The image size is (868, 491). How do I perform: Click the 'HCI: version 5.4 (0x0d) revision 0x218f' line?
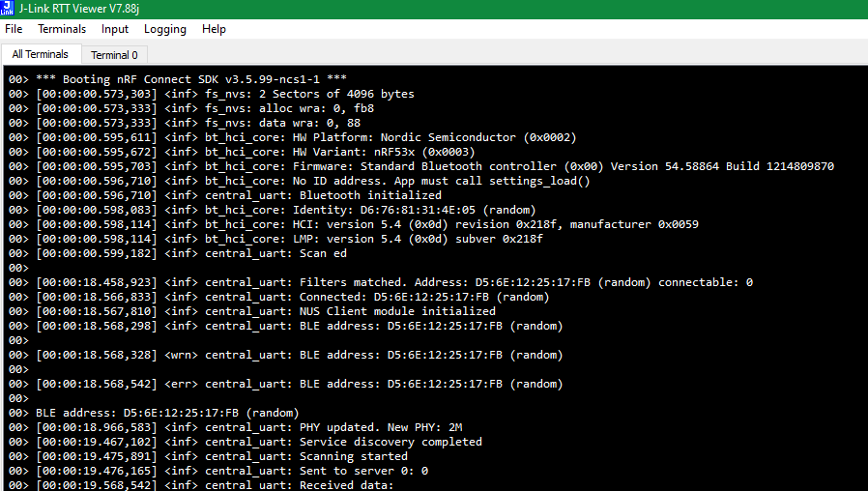[x=353, y=224]
